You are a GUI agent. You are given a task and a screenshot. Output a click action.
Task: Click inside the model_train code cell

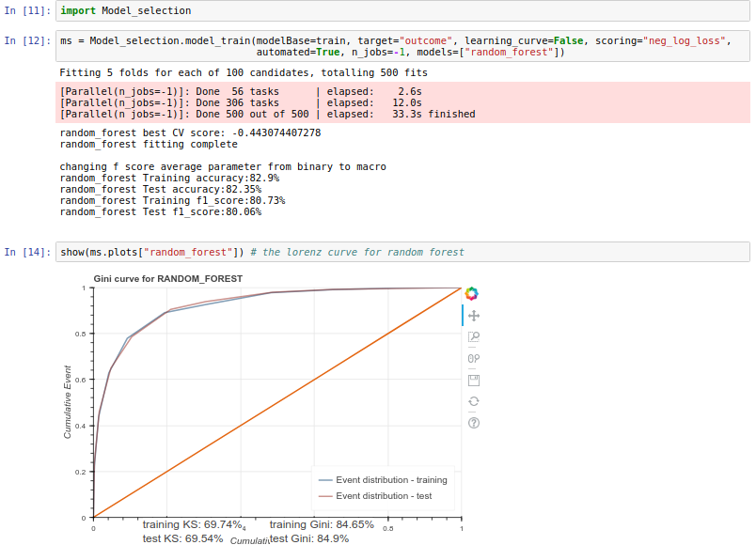376,46
